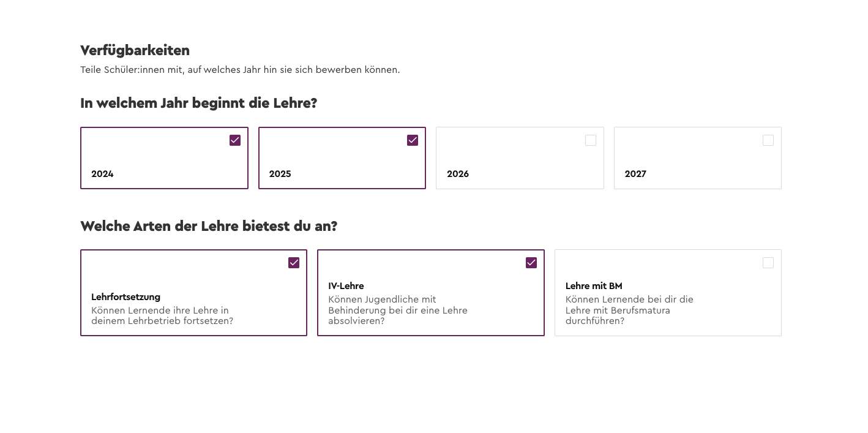Viewport: 868px width, 433px height.
Task: Uncheck the 2025 year checkbox
Action: [413, 140]
